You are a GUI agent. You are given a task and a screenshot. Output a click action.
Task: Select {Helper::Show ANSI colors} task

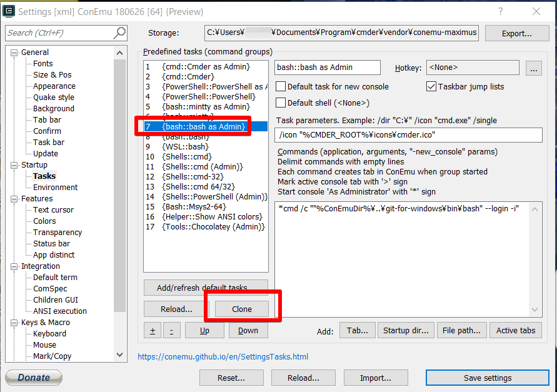click(206, 217)
